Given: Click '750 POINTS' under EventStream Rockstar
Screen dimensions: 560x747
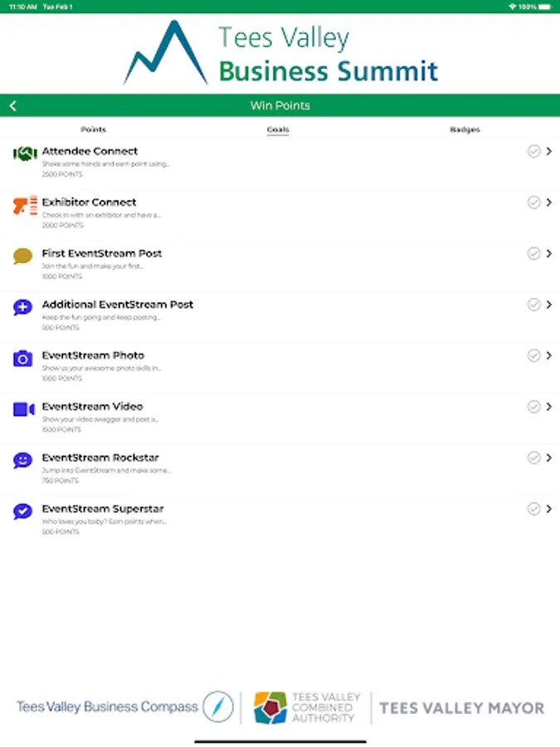Looking at the screenshot, I should click(60, 481).
